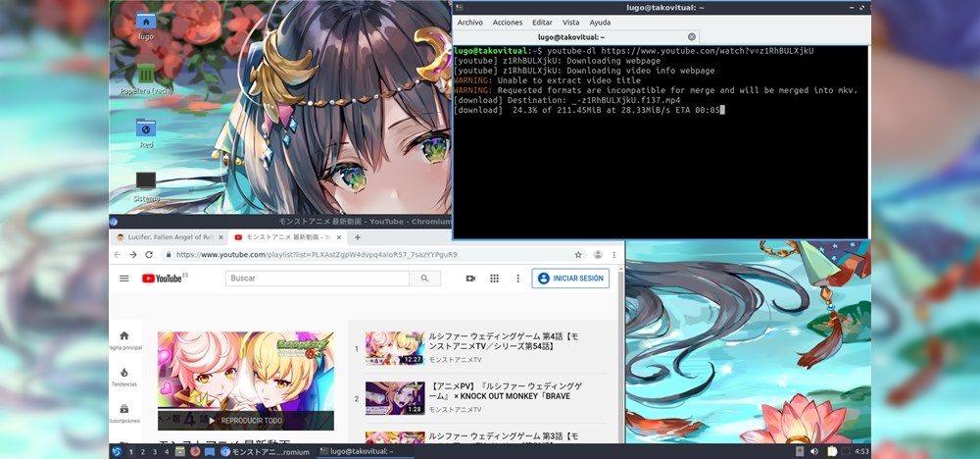Click the clock showing 4:53
This screenshot has width=980, height=459.
[861, 451]
